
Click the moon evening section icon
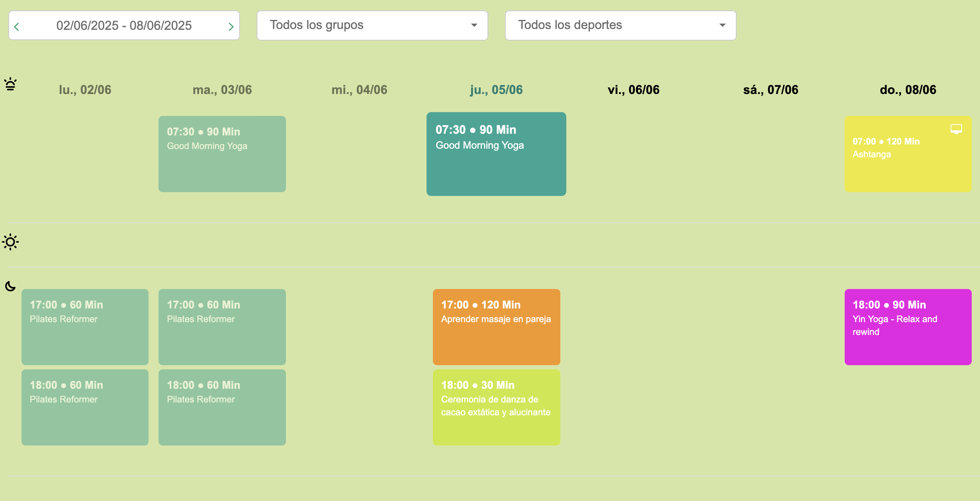click(10, 286)
